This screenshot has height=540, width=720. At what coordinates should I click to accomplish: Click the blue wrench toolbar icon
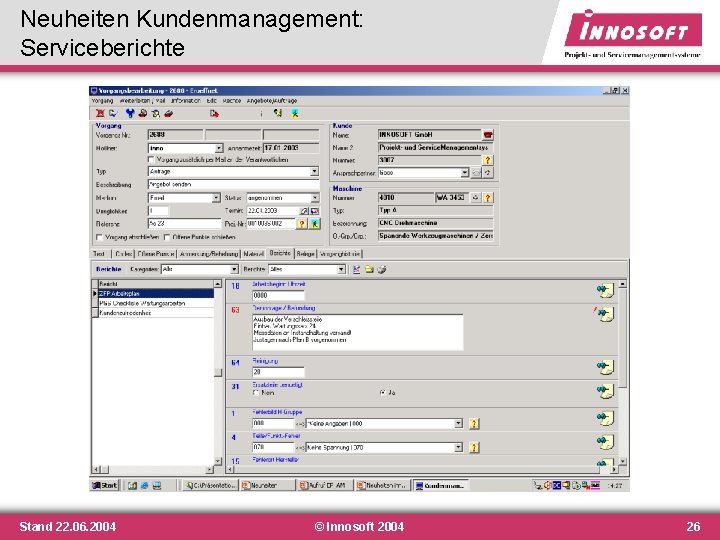130,113
